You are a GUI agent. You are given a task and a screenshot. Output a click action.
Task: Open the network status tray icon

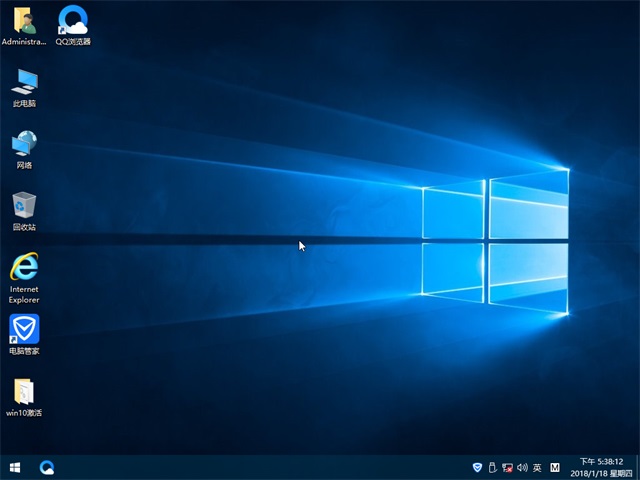(508, 467)
